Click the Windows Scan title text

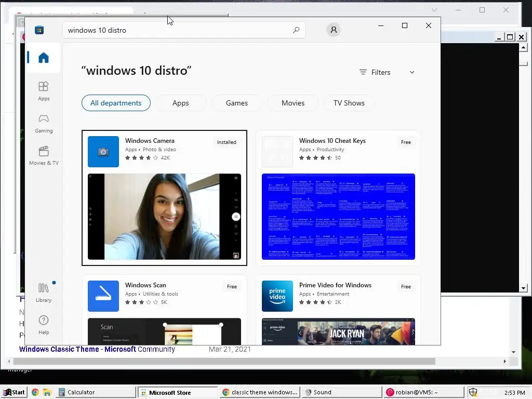145,285
